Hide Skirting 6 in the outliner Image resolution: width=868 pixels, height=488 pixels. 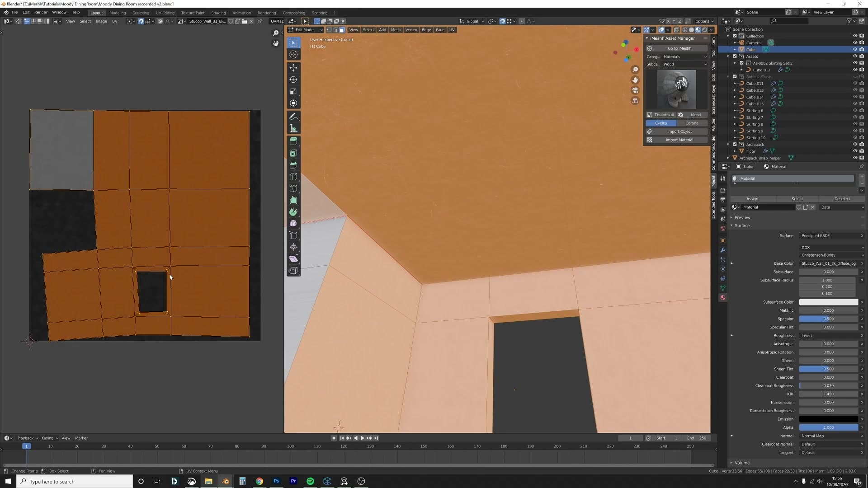[855, 110]
